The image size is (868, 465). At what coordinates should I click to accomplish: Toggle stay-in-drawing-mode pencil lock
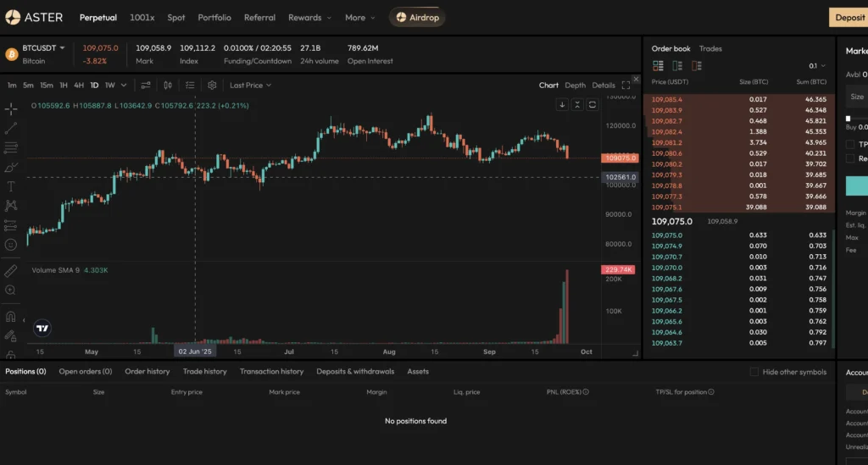coord(10,335)
